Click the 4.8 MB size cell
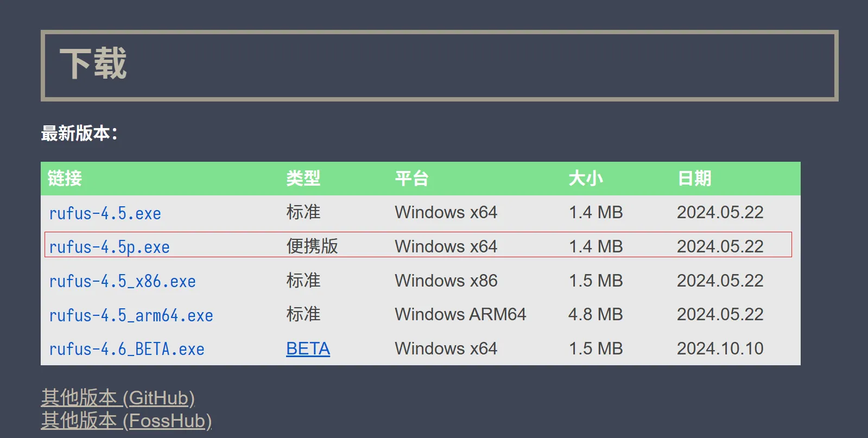This screenshot has height=438, width=868. (x=595, y=314)
